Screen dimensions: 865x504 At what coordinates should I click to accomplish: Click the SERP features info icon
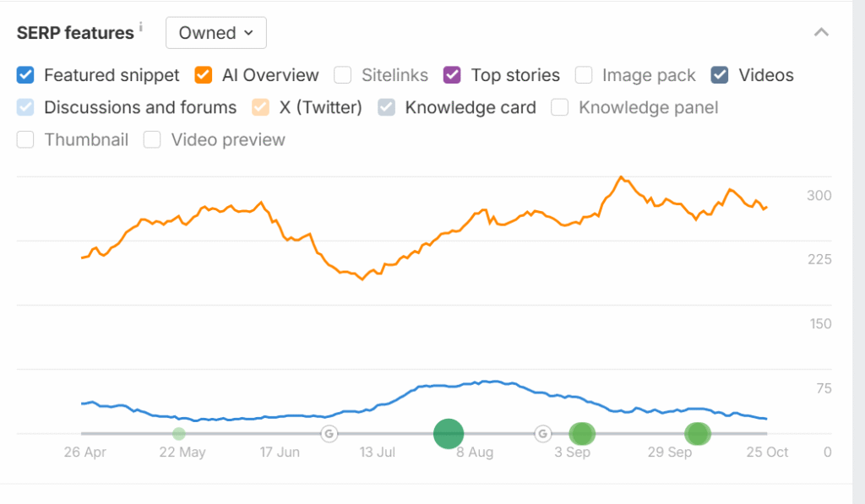tap(141, 27)
